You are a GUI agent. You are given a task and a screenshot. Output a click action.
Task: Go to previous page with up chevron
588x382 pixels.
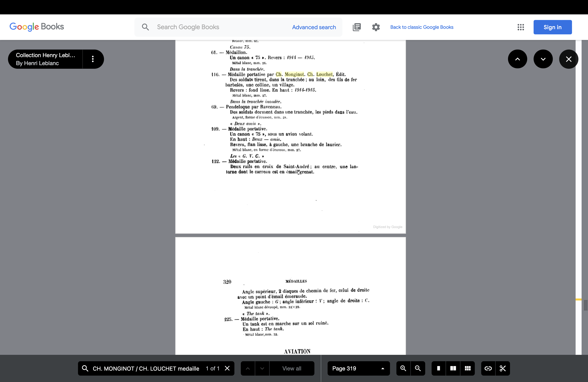point(517,59)
